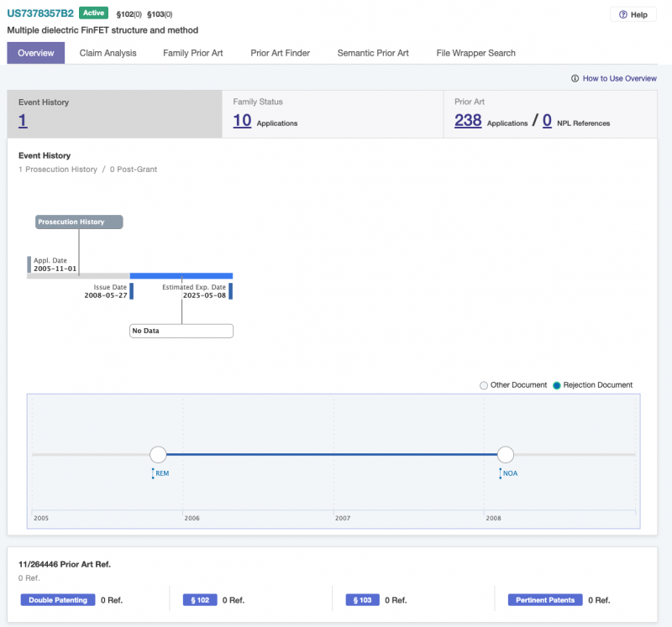Screen dimensions: 672x627
Task: Click the § 102 badge
Action: 200,600
